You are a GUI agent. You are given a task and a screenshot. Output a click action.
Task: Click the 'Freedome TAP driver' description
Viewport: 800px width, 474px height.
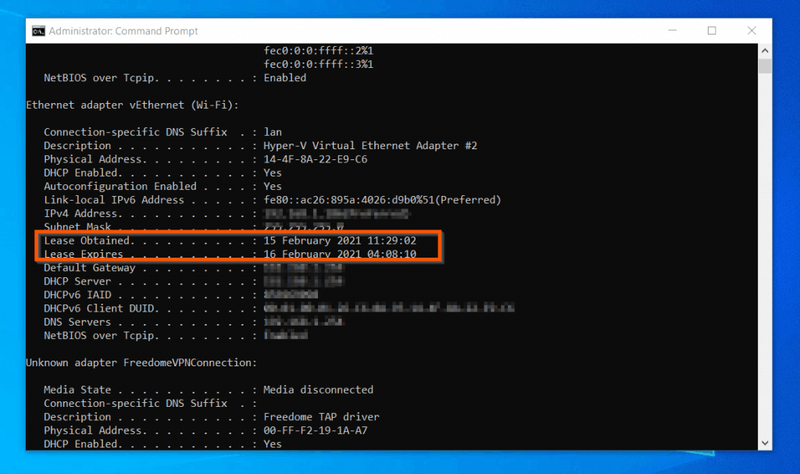tap(321, 417)
